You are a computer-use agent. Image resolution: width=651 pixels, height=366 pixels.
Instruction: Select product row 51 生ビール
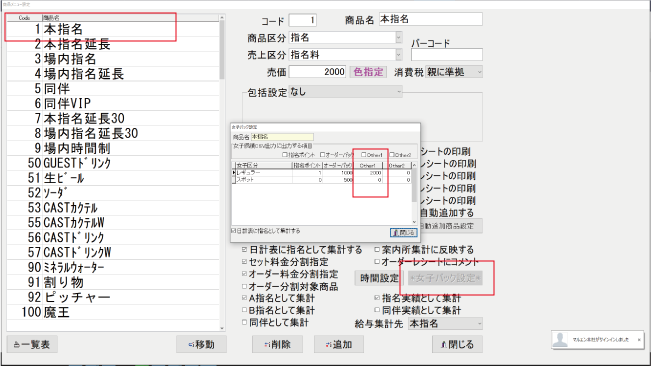pos(113,178)
